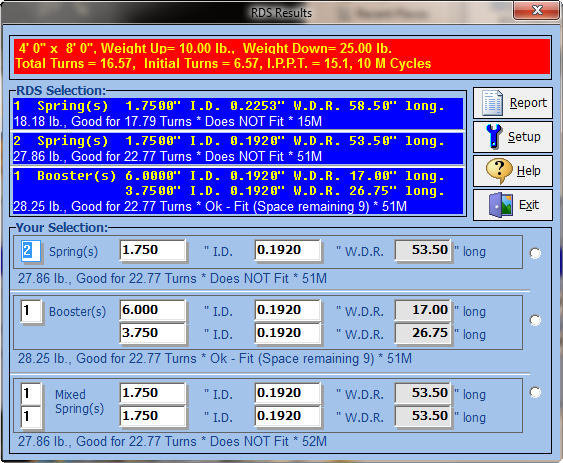The image size is (563, 463).
Task: Click the Spring(s) 0.1920 W.D.R. field
Action: (x=288, y=250)
